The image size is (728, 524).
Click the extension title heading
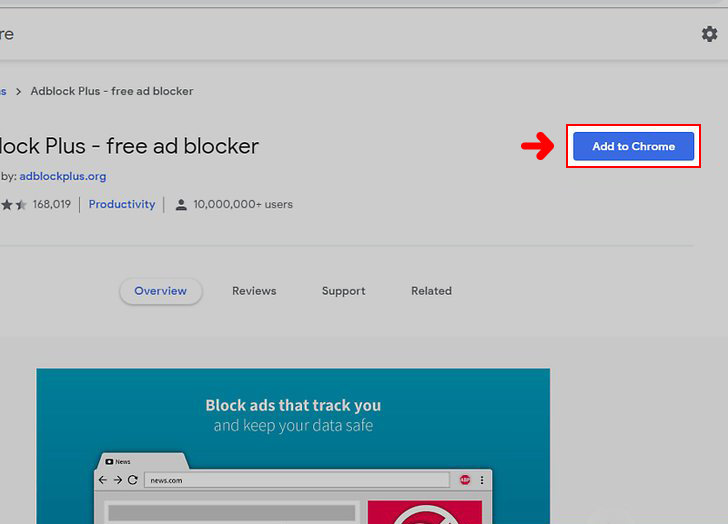point(129,146)
